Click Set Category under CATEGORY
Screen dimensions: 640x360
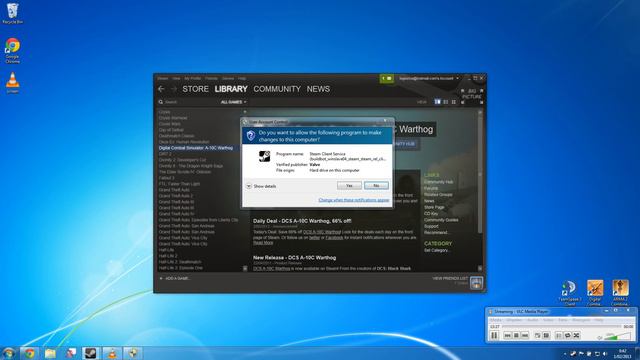coord(437,250)
